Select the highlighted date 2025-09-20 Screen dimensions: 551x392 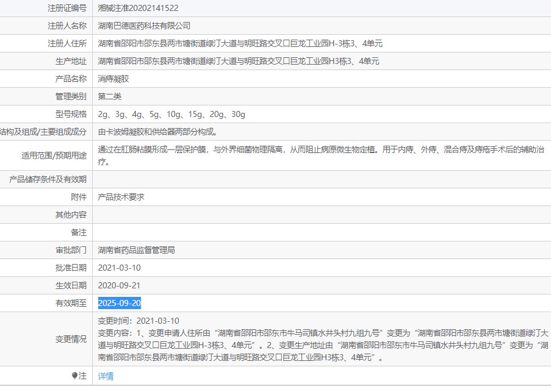pos(120,303)
